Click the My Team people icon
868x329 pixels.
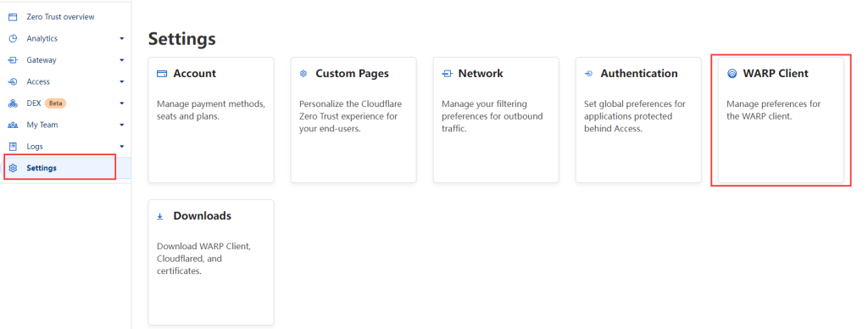coord(13,125)
